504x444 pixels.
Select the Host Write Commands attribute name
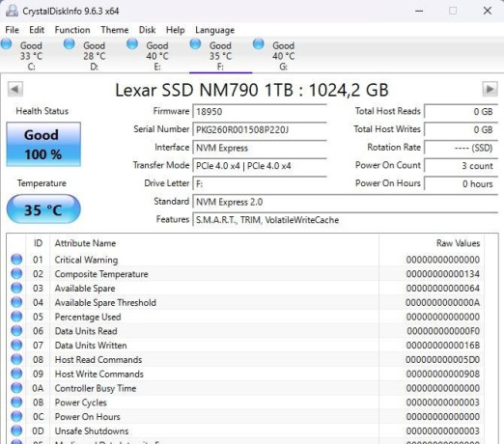99,374
